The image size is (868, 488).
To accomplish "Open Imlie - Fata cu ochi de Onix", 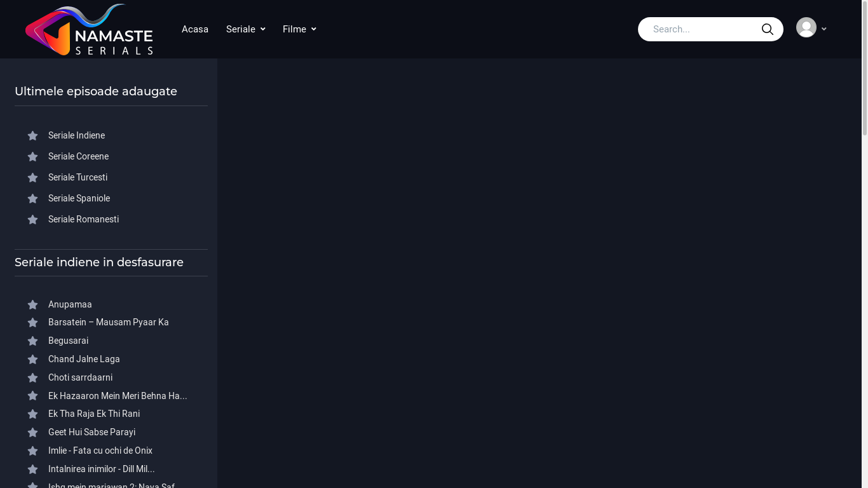I will (100, 451).
